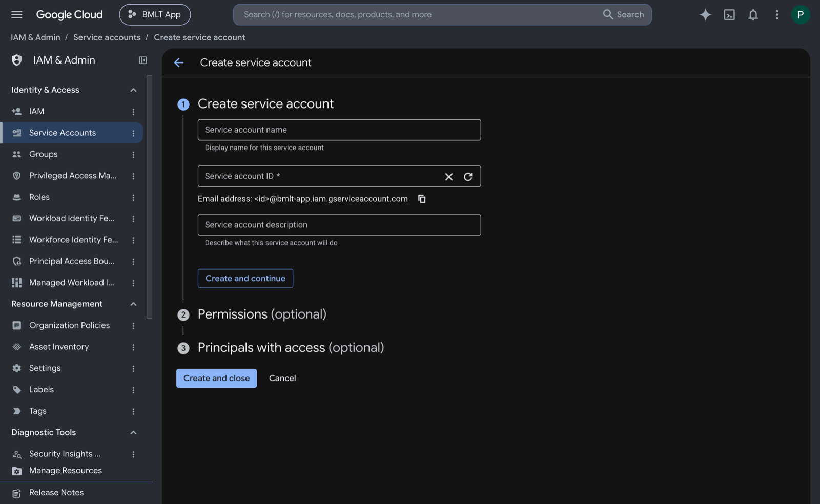Viewport: 820px width, 504px height.
Task: Open more options for Groups item
Action: coord(133,154)
